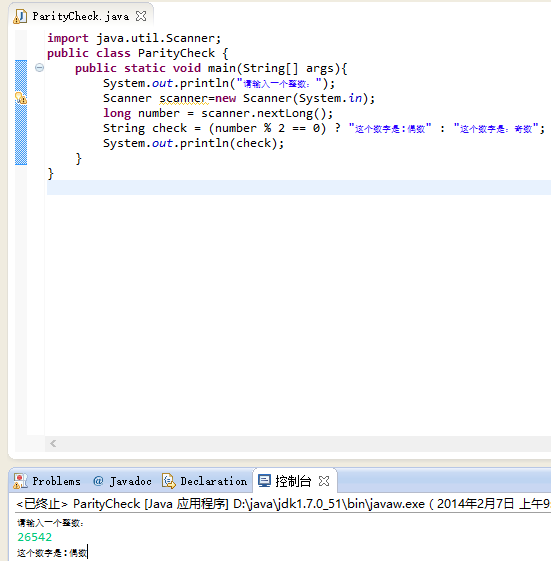This screenshot has height=561, width=551.
Task: Click the Problems view icon
Action: [20, 481]
